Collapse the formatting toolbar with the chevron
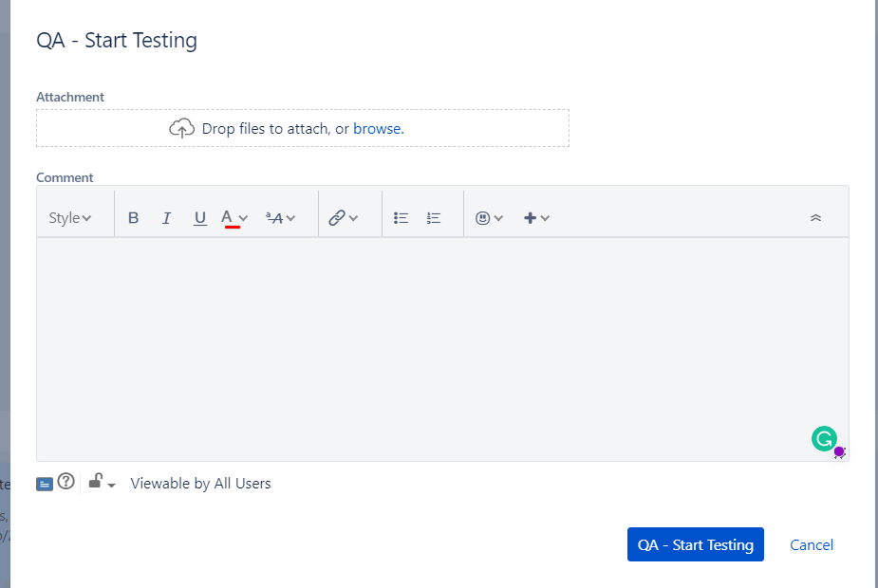 [x=815, y=217]
